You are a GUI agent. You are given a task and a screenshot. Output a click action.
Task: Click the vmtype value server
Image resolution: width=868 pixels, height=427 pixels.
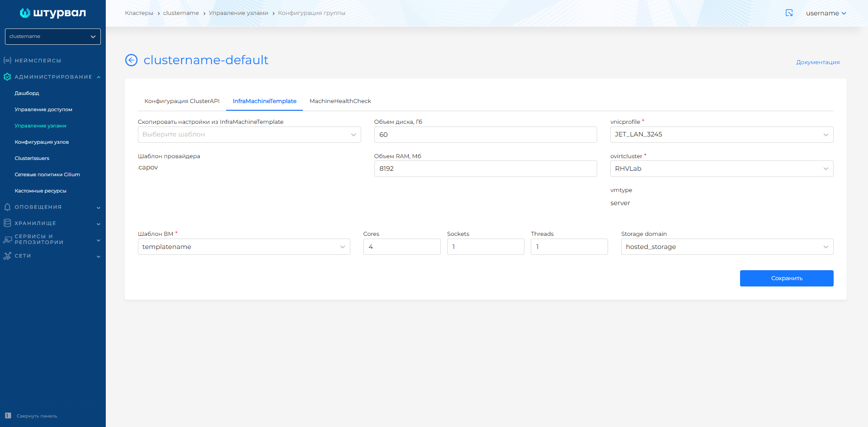[620, 203]
